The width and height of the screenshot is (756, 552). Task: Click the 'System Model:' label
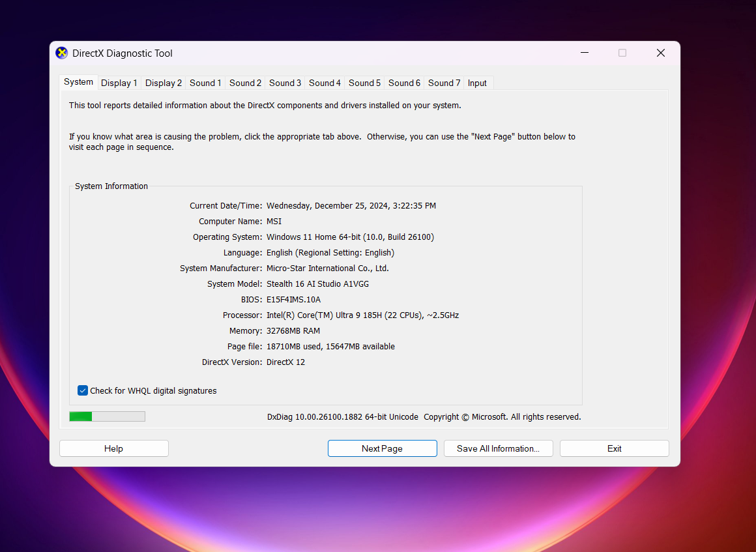[x=235, y=284]
